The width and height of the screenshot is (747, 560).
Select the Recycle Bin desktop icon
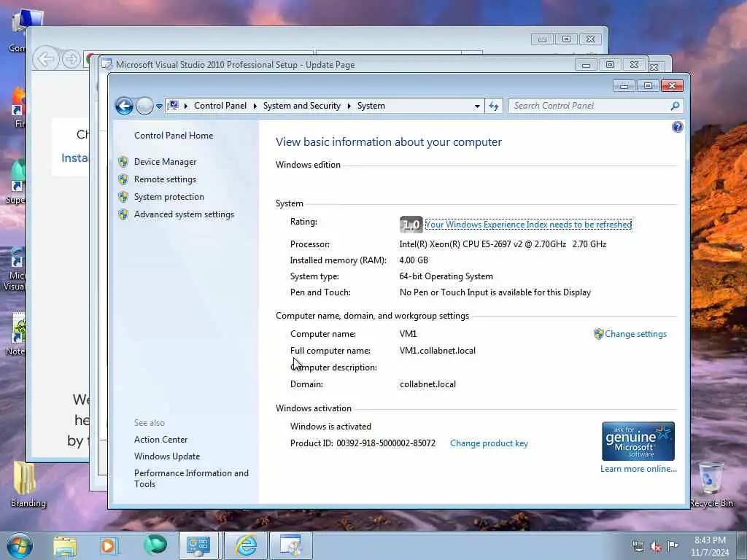click(x=711, y=484)
